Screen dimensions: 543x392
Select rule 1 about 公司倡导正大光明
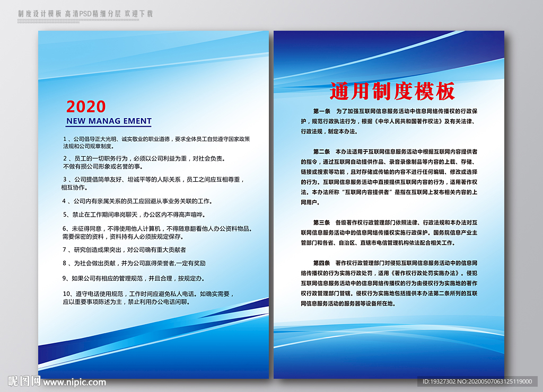point(156,142)
